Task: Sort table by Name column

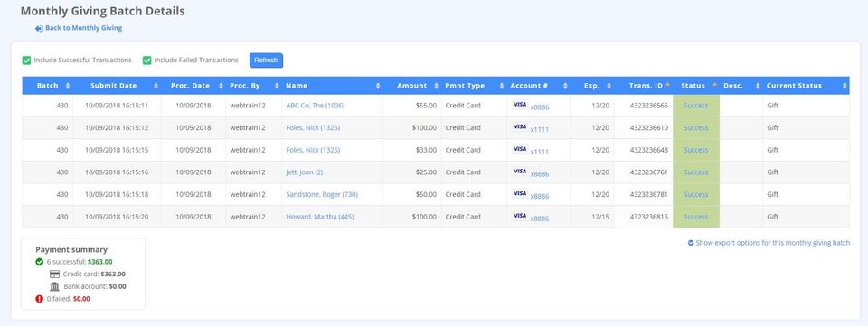Action: [332, 86]
